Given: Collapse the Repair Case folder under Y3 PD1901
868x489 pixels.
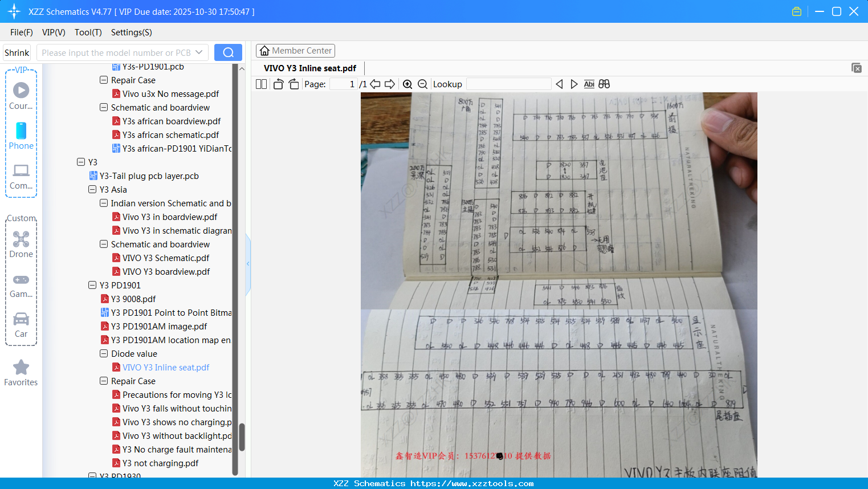Looking at the screenshot, I should 104,381.
